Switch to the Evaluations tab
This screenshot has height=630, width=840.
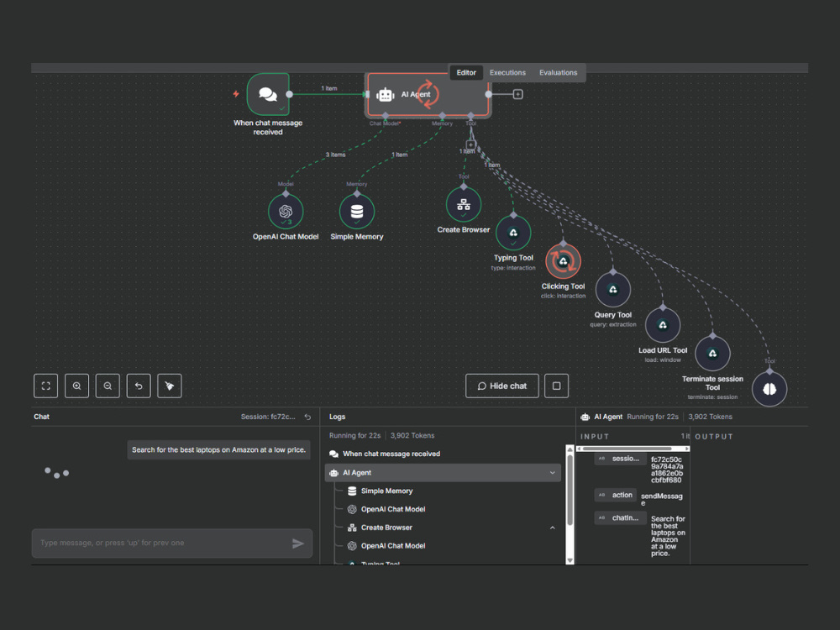point(559,73)
